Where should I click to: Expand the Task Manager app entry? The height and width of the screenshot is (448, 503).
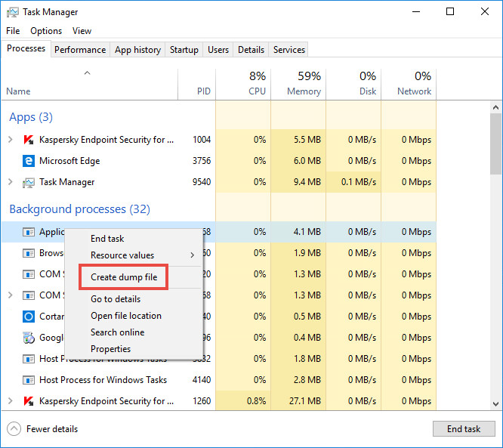tap(11, 182)
